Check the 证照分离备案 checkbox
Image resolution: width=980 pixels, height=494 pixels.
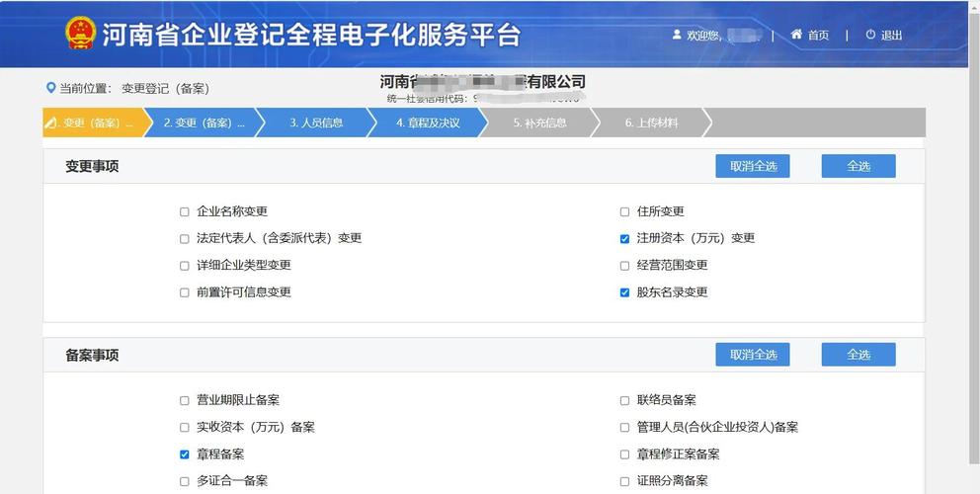(624, 481)
